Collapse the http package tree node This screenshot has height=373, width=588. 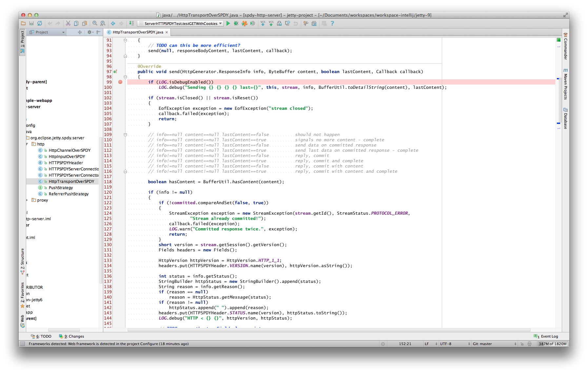27,144
